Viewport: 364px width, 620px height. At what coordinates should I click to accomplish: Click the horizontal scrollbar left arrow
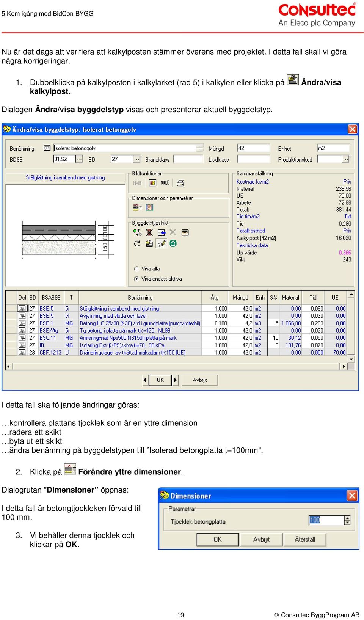point(9,366)
